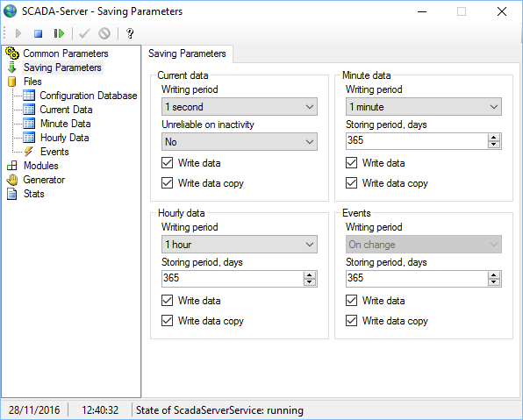This screenshot has height=420, width=523.
Task: Toggle Write data under Events
Action: click(351, 301)
